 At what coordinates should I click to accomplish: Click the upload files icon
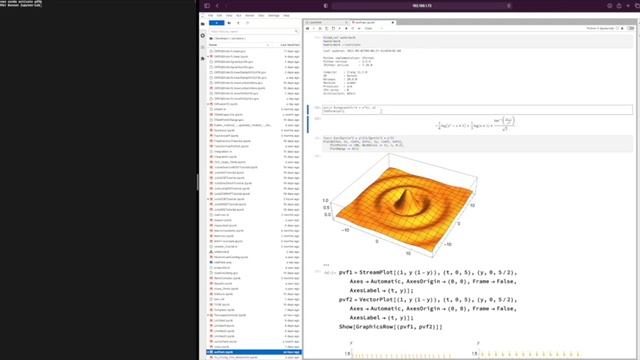[x=238, y=23]
